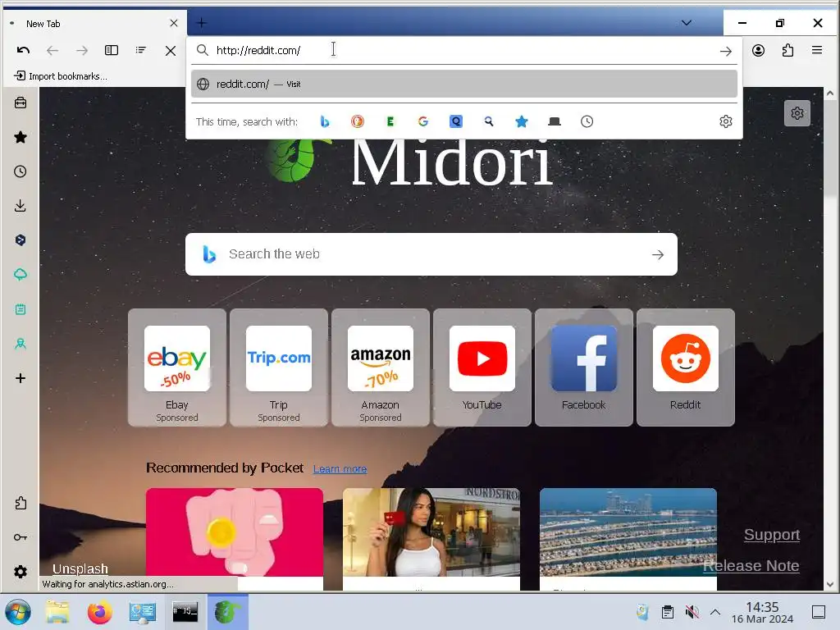The height and width of the screenshot is (630, 840).
Task: Open the Windows Start menu
Action: [x=18, y=612]
